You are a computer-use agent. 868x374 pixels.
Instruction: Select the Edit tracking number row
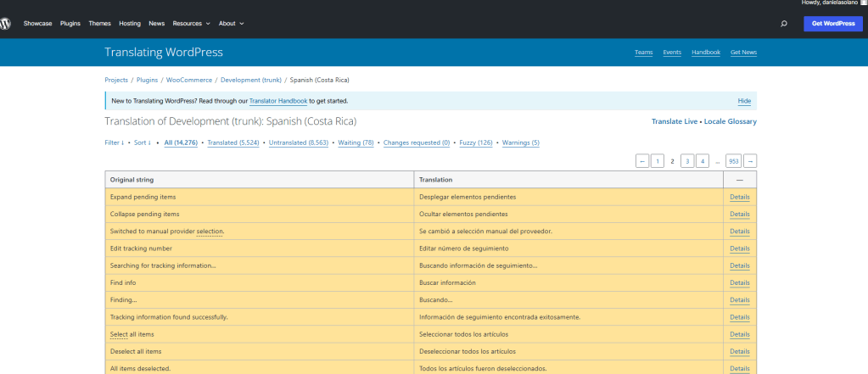260,248
